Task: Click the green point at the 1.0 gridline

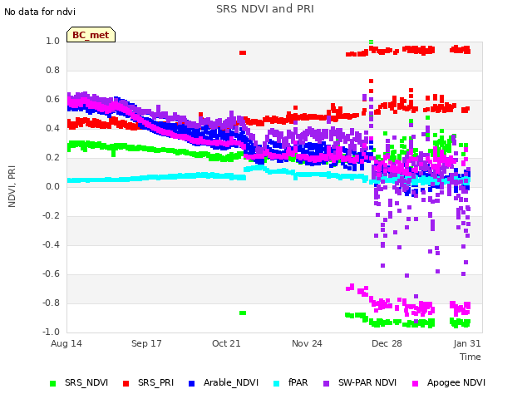Action: click(371, 42)
